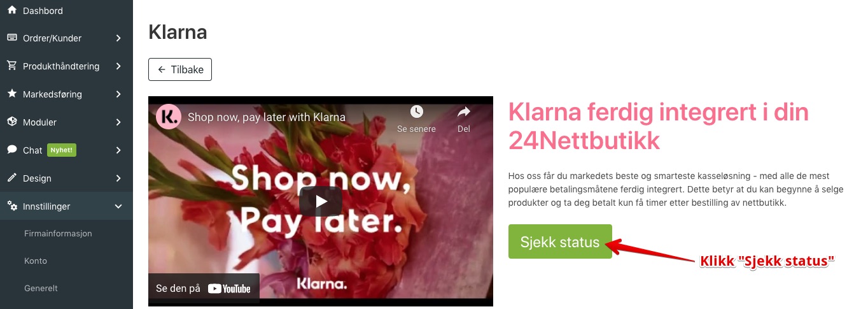Click the Innstillinger gears icon
The image size is (868, 309).
tap(12, 206)
